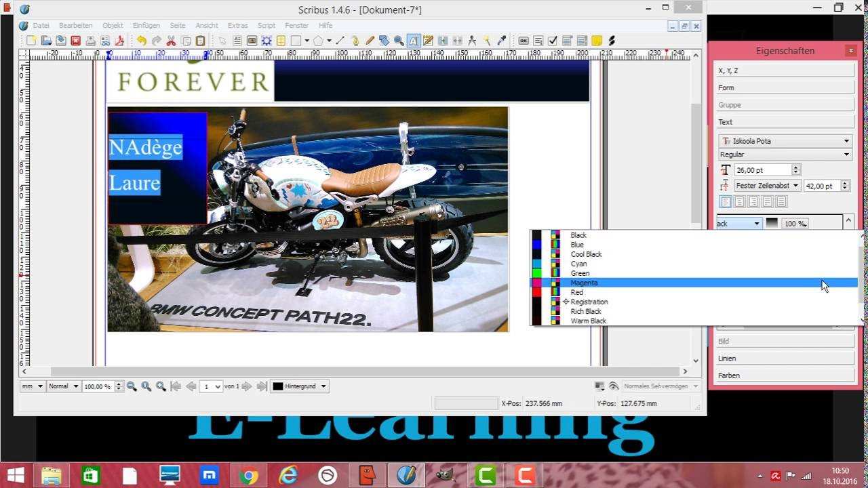Toggle centered text alignment button
868x488 pixels.
click(739, 202)
